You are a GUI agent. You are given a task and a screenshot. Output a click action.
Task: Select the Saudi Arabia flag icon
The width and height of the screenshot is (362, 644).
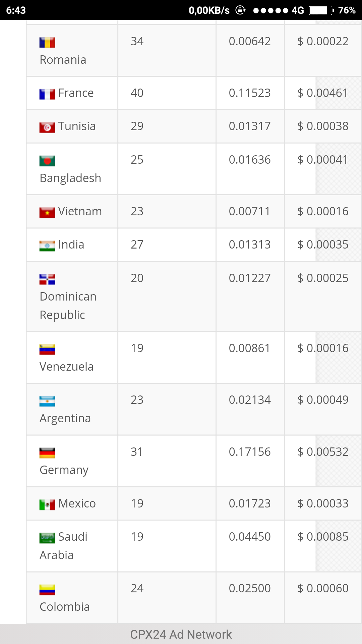click(47, 538)
